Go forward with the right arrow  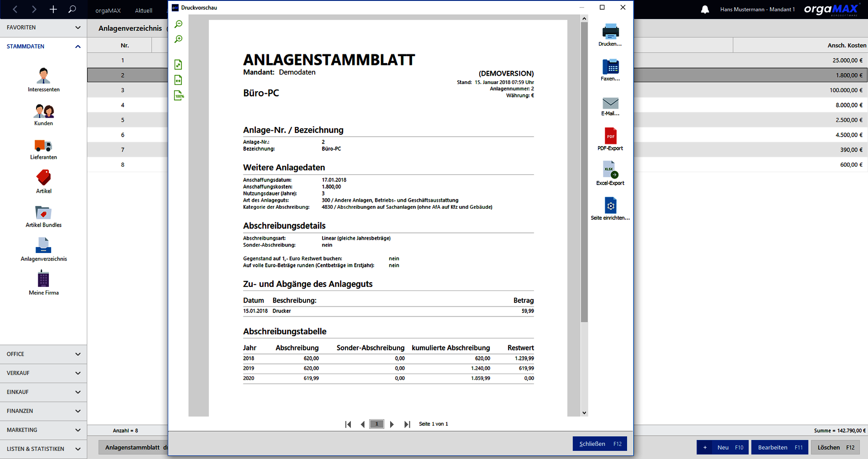click(34, 9)
